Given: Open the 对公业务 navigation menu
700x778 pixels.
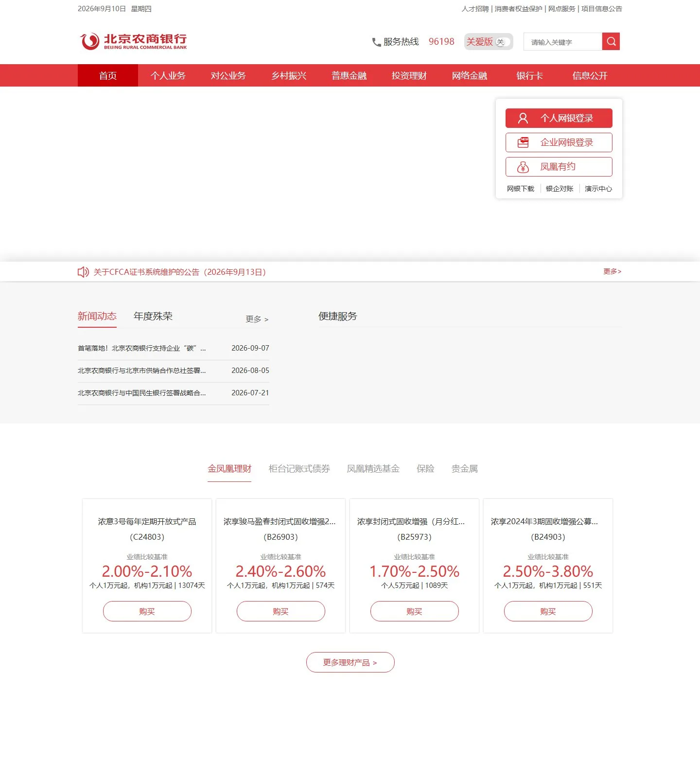Looking at the screenshot, I should (x=228, y=75).
